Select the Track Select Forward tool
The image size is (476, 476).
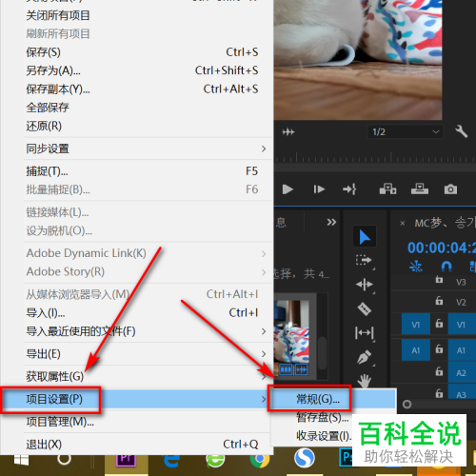364,261
